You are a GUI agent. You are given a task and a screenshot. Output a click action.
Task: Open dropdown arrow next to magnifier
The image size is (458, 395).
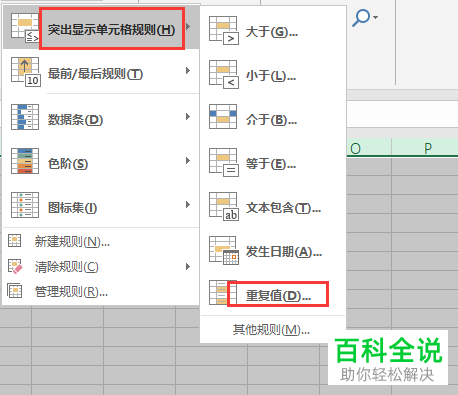point(375,17)
